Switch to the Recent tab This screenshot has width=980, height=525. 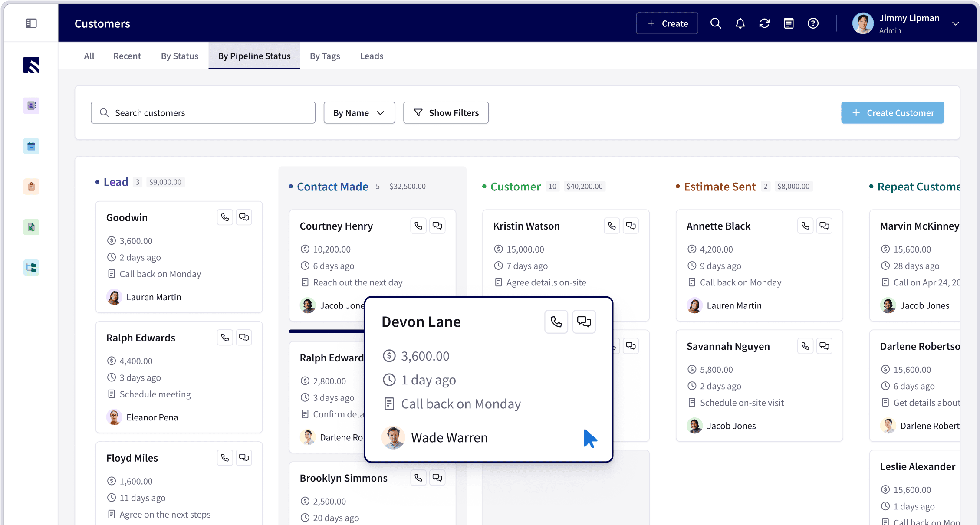coord(127,56)
